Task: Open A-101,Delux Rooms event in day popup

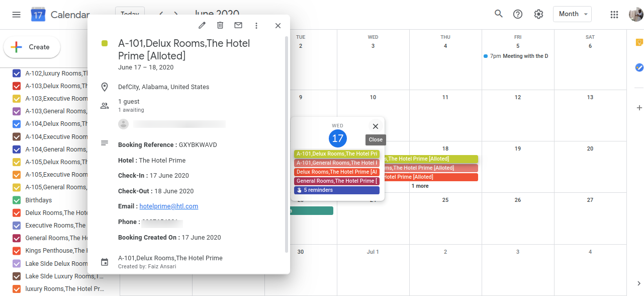Action: tap(337, 154)
